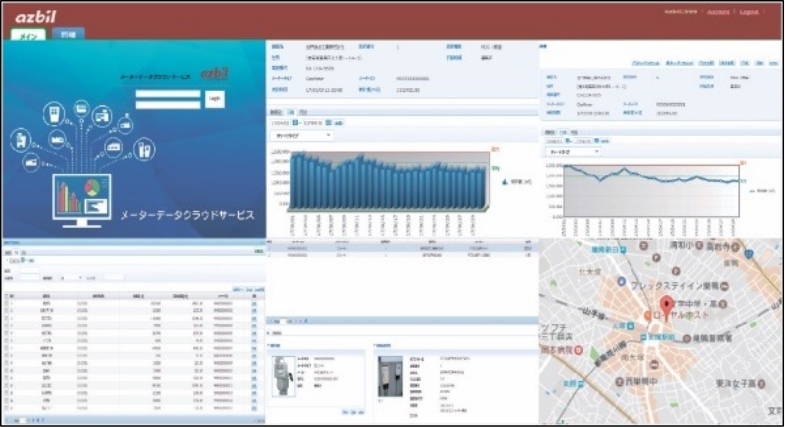The height and width of the screenshot is (427, 785).
Task: Open the Account link in header
Action: coord(717,12)
